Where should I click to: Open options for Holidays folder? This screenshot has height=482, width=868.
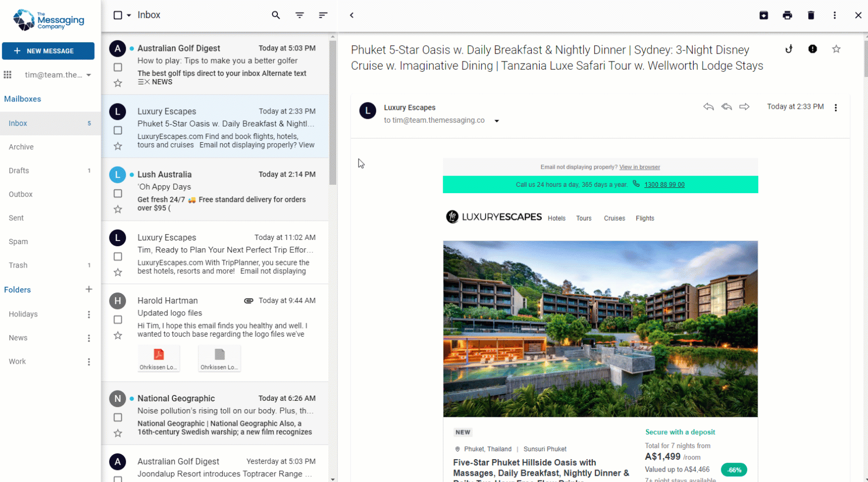(89, 314)
